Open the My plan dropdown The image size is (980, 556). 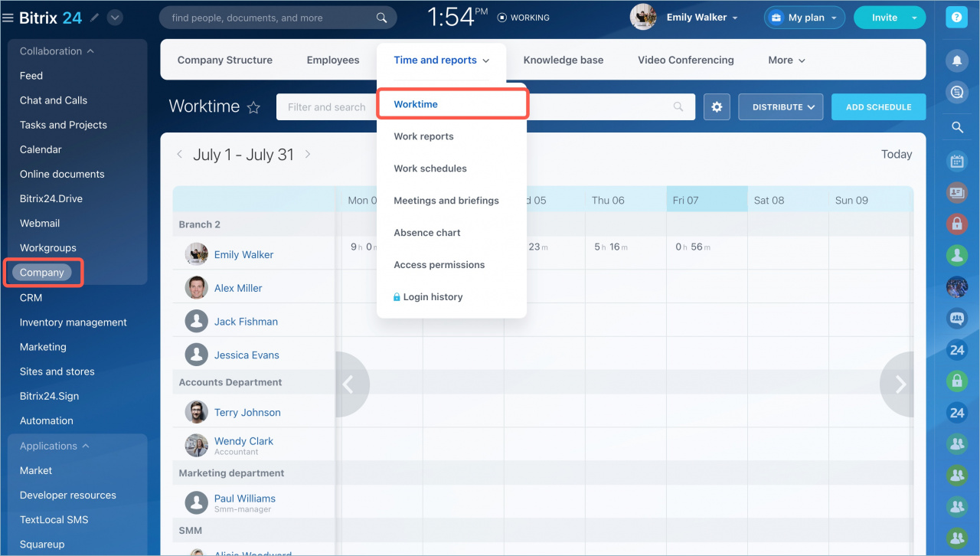click(x=805, y=18)
